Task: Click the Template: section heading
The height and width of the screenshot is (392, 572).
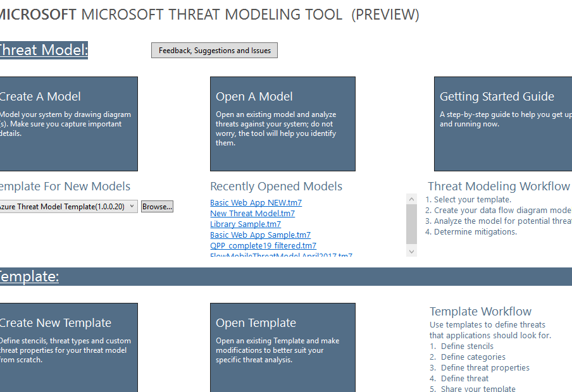Action: pos(29,276)
